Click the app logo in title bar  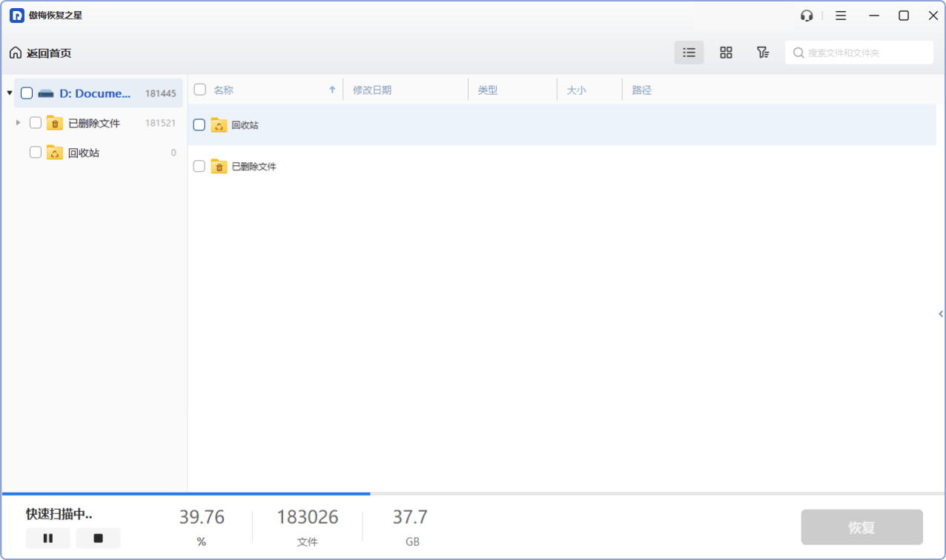point(16,16)
